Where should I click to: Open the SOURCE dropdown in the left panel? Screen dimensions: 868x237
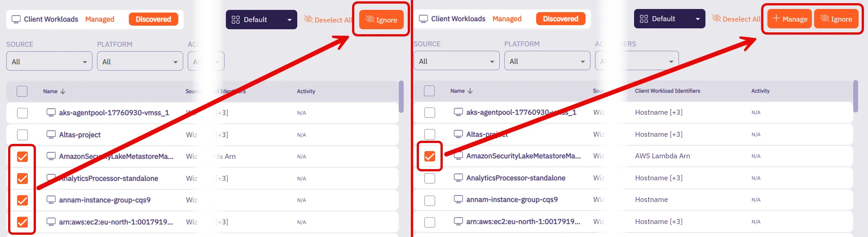pos(49,62)
